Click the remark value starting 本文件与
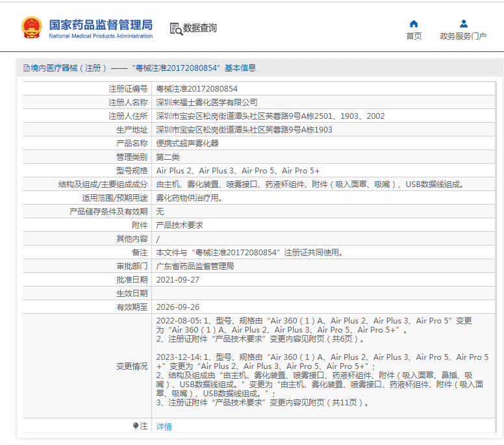504x445 pixels. click(249, 253)
